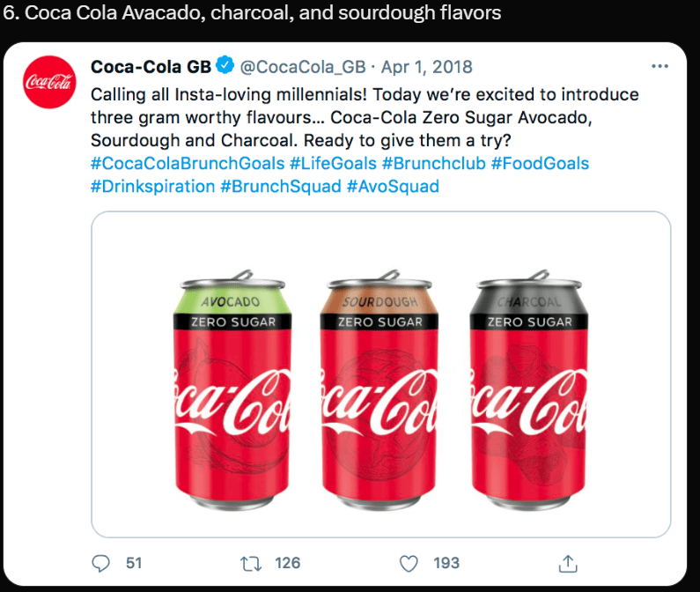Like the tweet with heart icon

[x=409, y=563]
